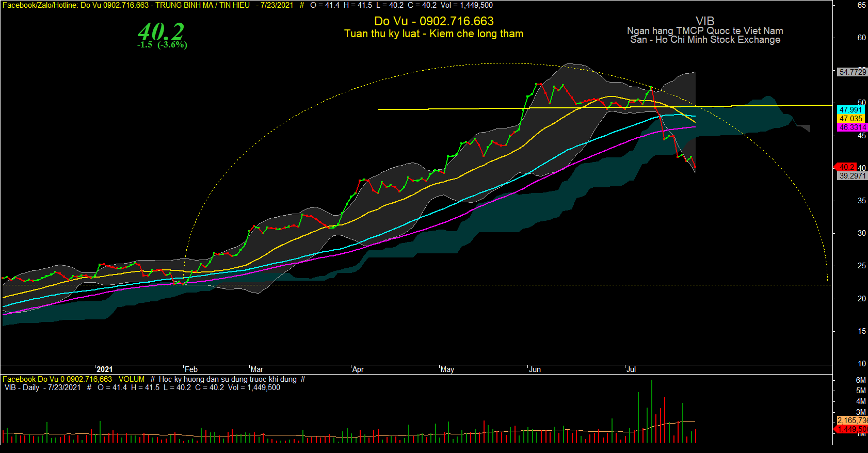This screenshot has height=453, width=868.
Task: Click the VIB ticker title
Action: [x=705, y=21]
